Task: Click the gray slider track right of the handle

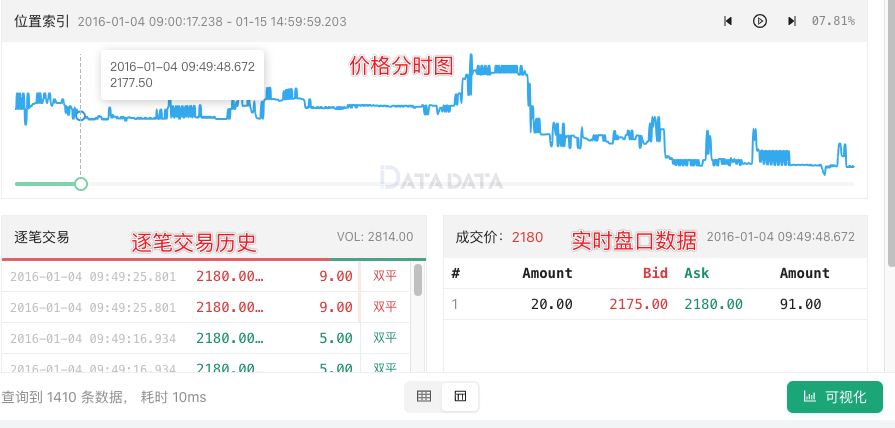Action: 471,184
